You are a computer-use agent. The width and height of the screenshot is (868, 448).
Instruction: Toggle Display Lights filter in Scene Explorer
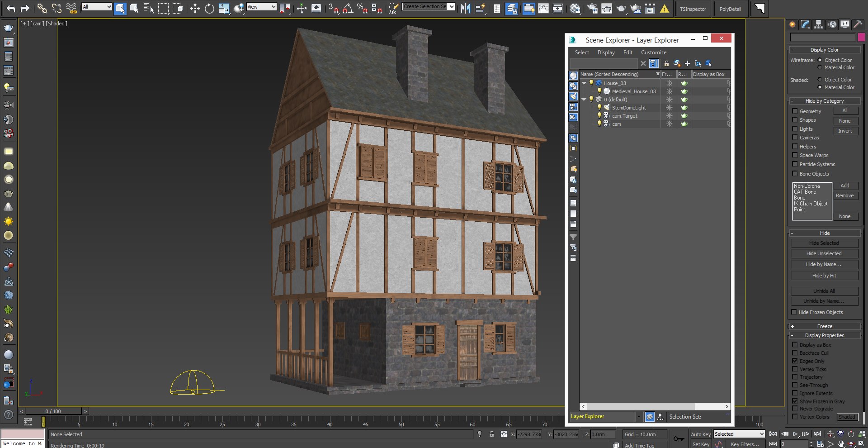[x=573, y=96]
